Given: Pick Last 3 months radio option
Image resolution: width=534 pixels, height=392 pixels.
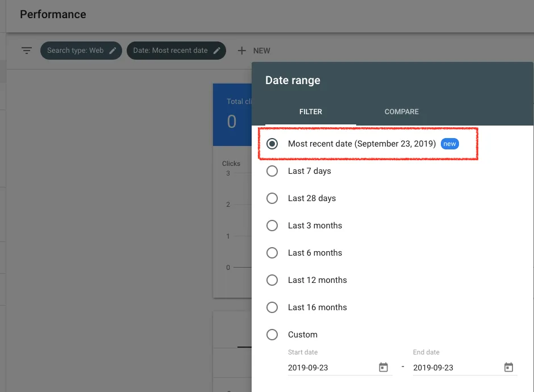Looking at the screenshot, I should 272,226.
